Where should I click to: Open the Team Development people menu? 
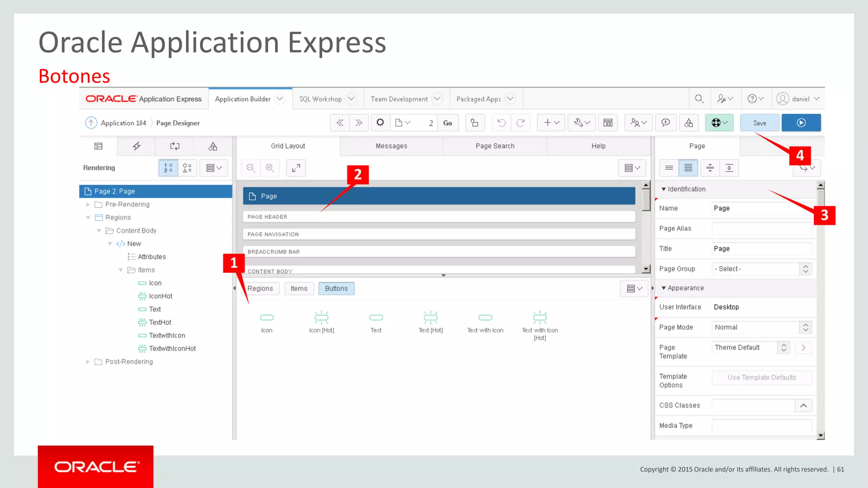[x=638, y=123]
